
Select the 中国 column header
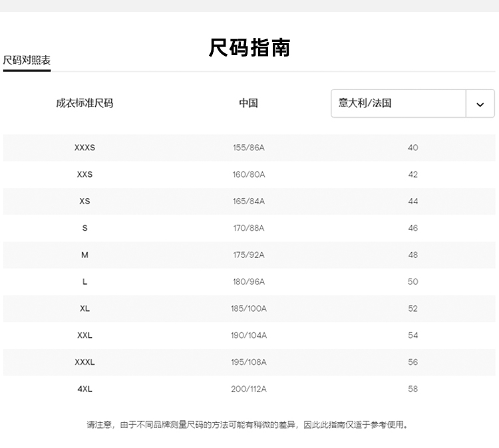[x=248, y=104]
